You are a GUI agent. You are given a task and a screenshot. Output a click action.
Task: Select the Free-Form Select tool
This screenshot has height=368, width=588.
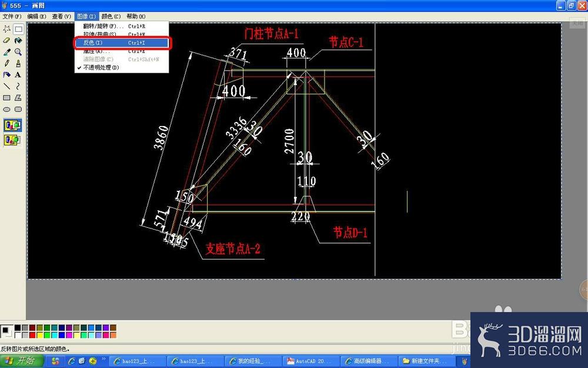pyautogui.click(x=6, y=29)
